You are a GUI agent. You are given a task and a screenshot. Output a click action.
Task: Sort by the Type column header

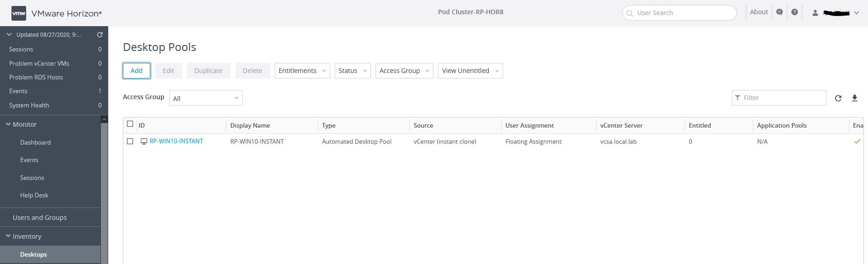point(329,125)
